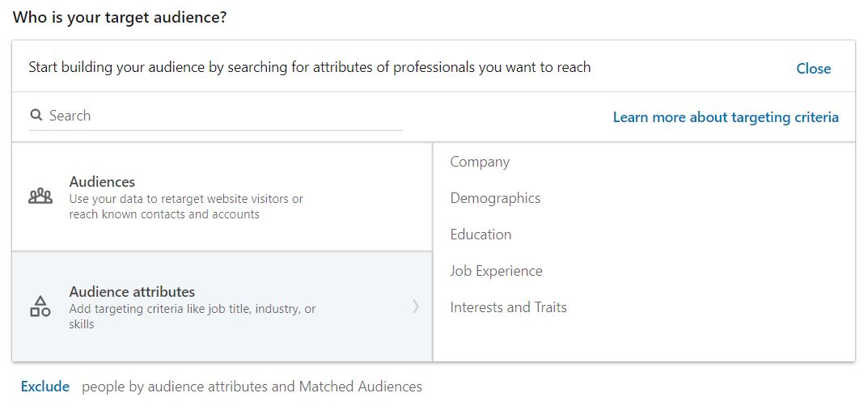Click the 'Who is your target audience?' heading
This screenshot has width=868, height=410.
click(120, 17)
